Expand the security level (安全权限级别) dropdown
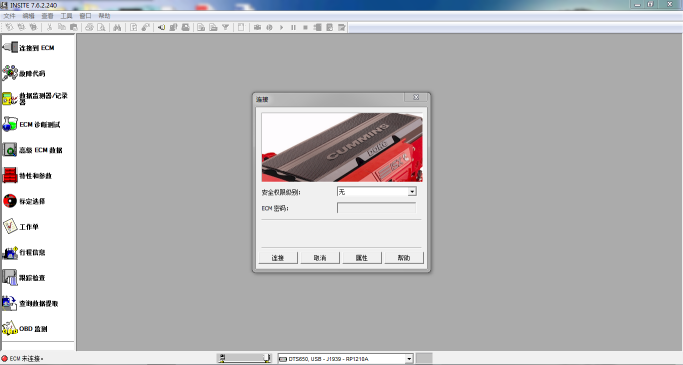683x365 pixels. pos(412,192)
